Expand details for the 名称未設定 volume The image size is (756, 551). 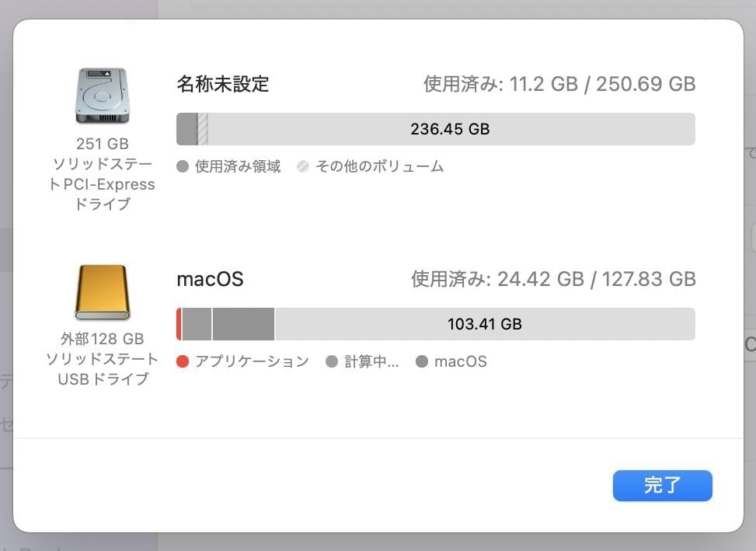tap(222, 84)
